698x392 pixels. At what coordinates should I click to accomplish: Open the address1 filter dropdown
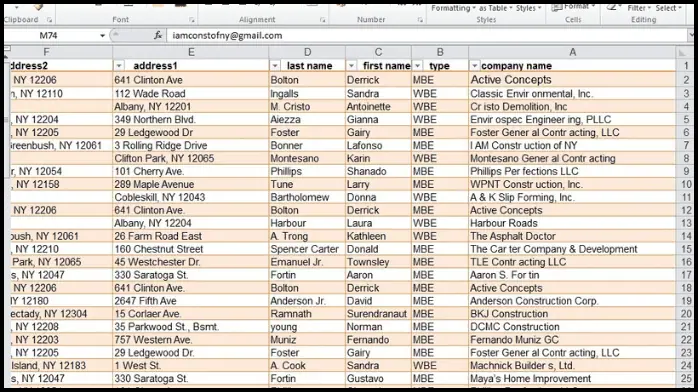tap(119, 66)
